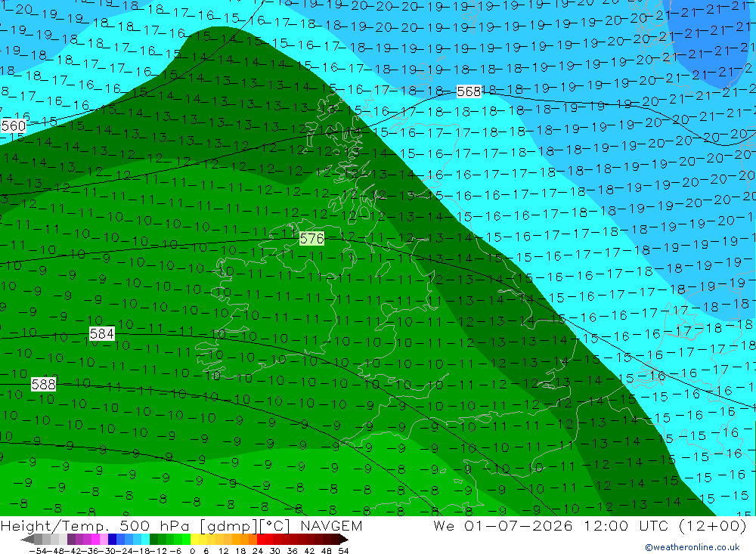Click the dark green -12°C legend swatch

[153, 540]
